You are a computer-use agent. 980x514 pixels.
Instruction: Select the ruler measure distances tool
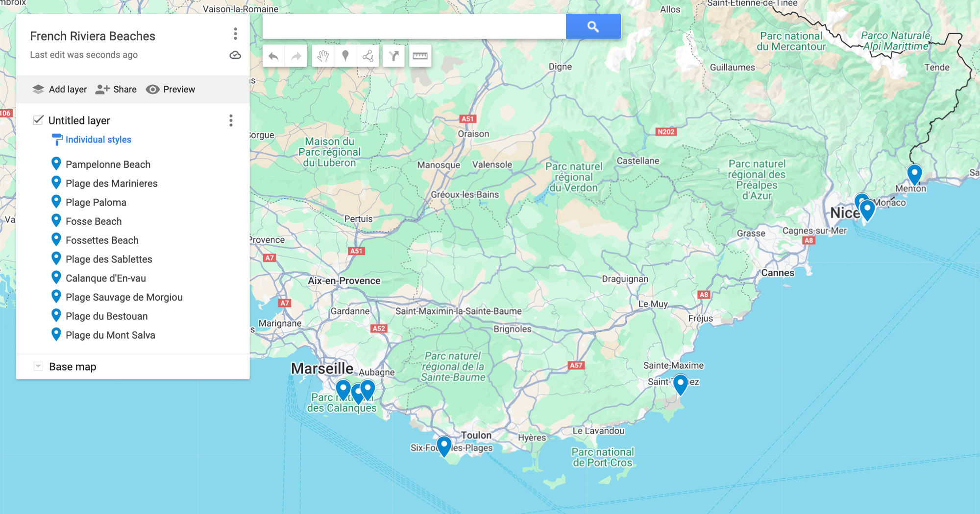420,56
